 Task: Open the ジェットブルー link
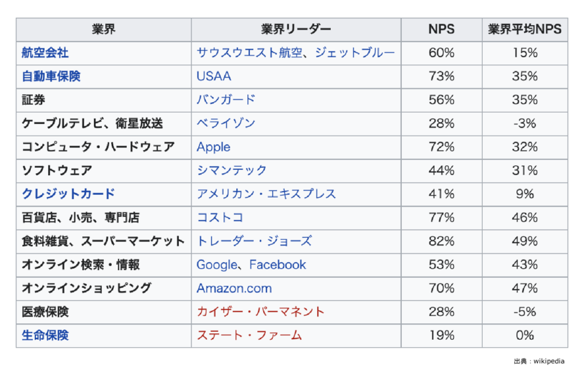point(355,53)
